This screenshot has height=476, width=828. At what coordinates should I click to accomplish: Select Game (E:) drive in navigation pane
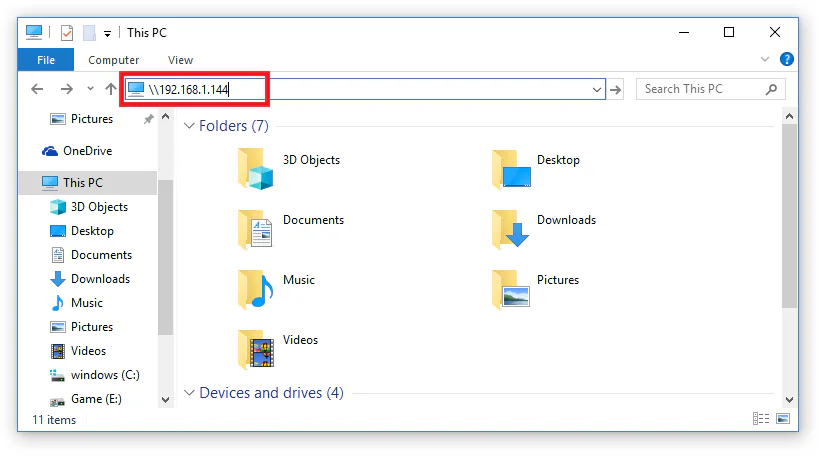[x=86, y=399]
